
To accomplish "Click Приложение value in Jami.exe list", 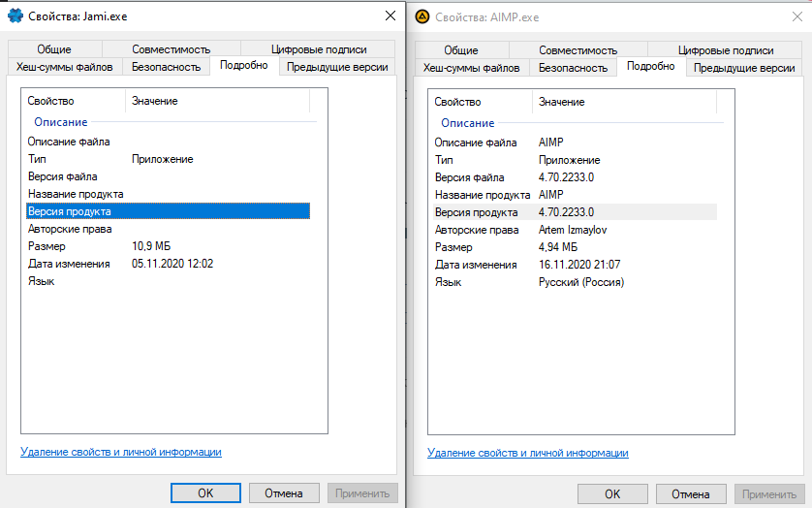I will (x=163, y=159).
